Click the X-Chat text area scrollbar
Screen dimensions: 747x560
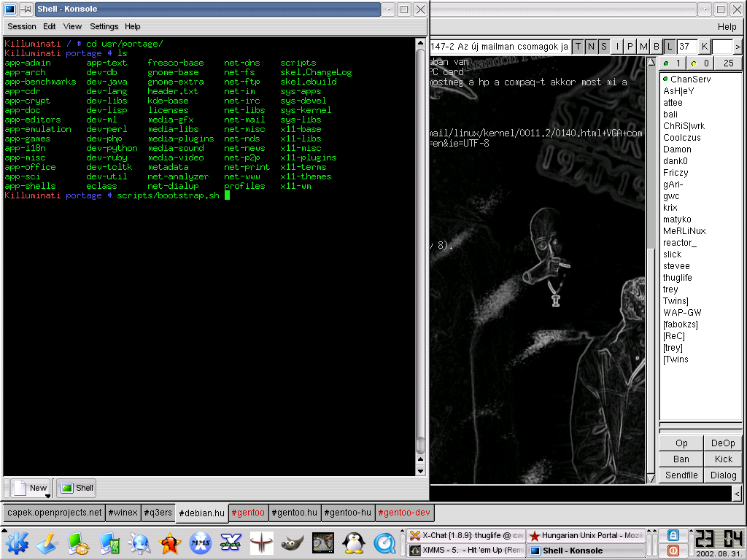(651, 270)
